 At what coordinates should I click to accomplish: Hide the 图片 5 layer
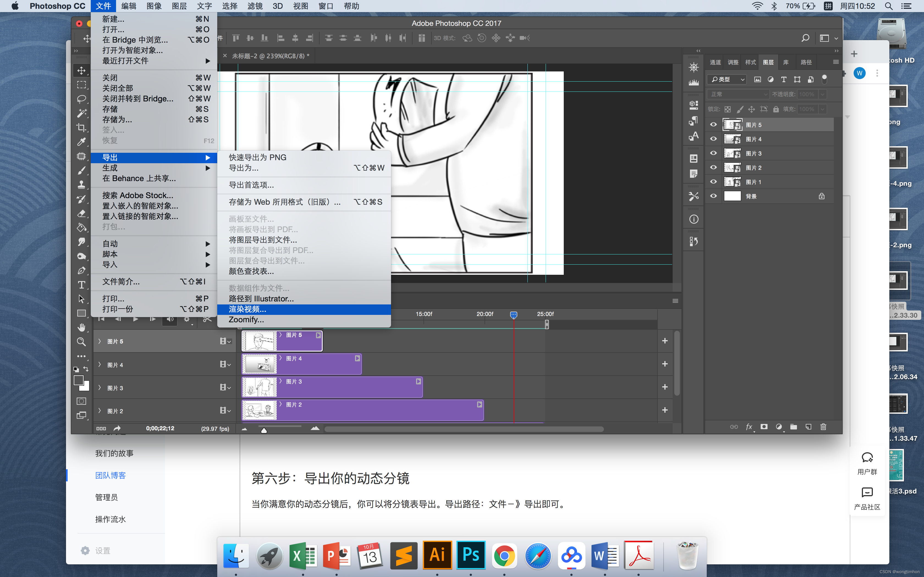click(713, 125)
